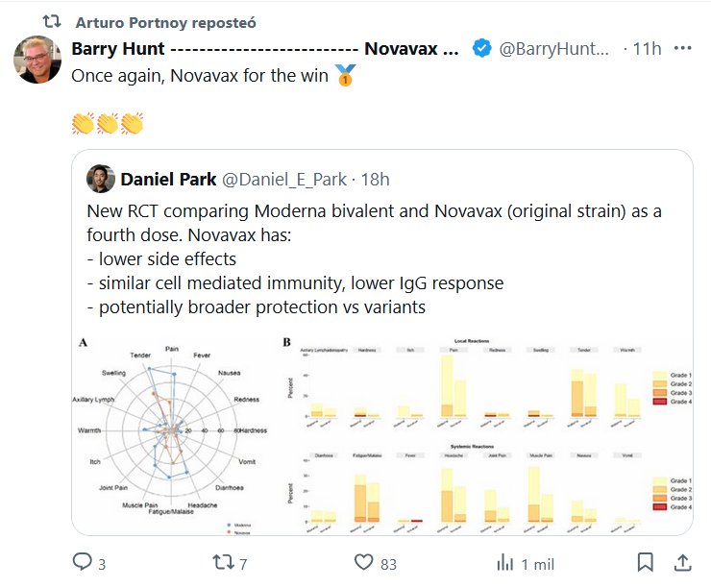Image resolution: width=711 pixels, height=588 pixels.
Task: Open quoted tweet text about New RCT
Action: pos(375,259)
